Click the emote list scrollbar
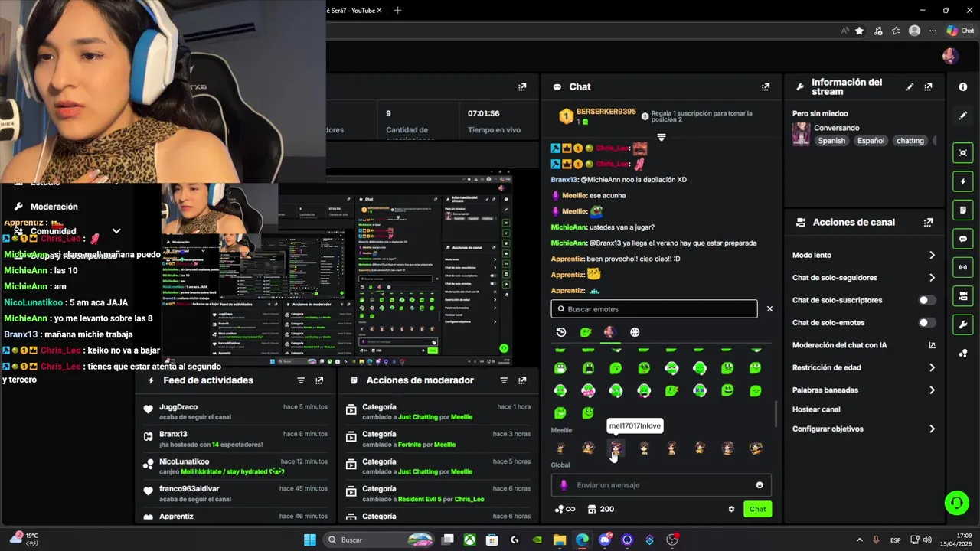The image size is (980, 551). [x=776, y=414]
